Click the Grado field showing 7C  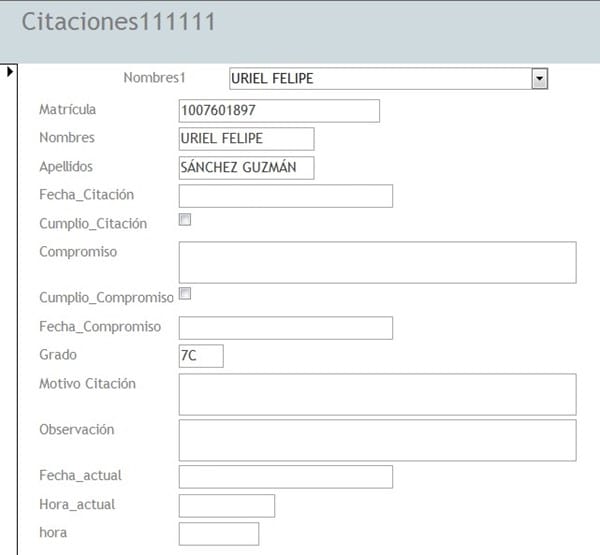(200, 355)
